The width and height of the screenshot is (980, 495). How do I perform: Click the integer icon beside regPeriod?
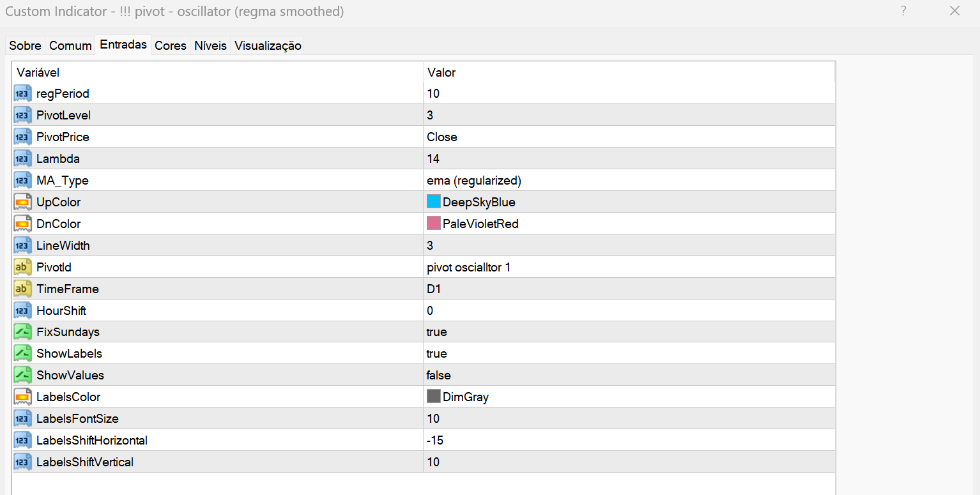(23, 94)
